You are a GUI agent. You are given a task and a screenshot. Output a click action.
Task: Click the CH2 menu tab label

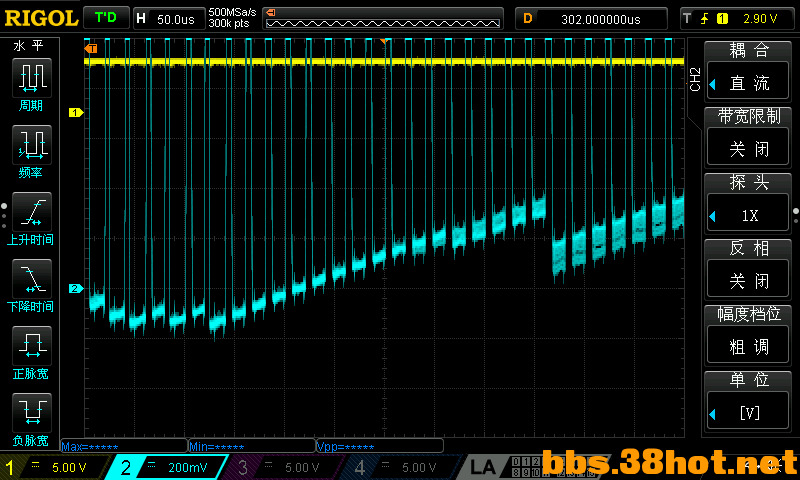[x=695, y=79]
